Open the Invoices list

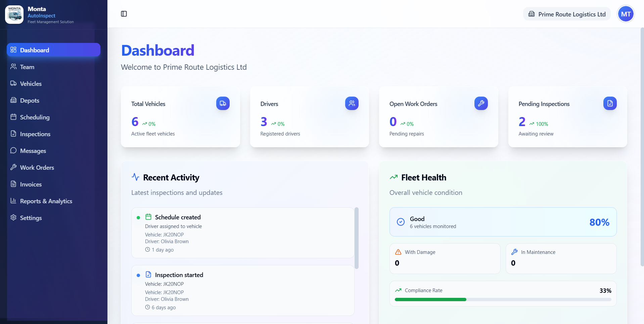(13, 184)
